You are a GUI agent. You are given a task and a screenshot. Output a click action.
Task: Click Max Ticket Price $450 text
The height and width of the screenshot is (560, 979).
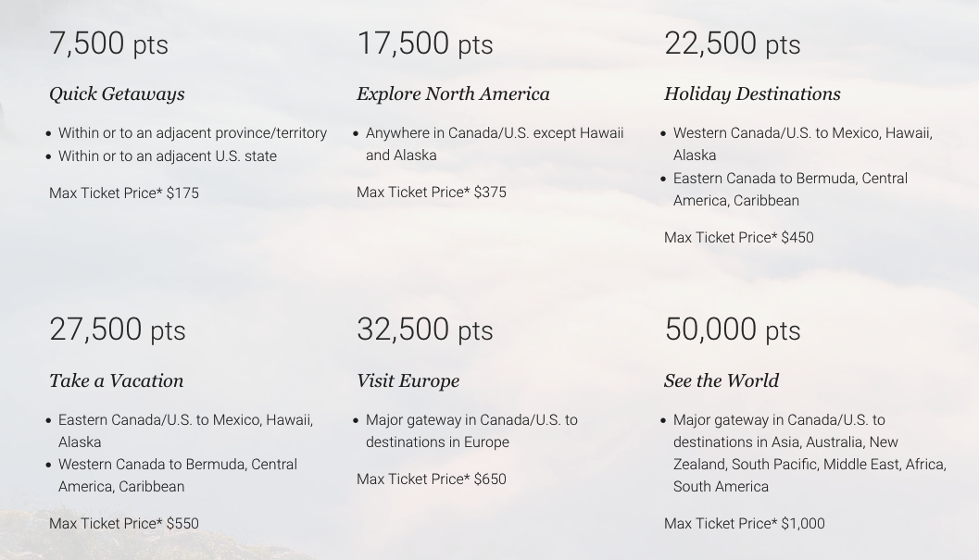click(x=738, y=237)
